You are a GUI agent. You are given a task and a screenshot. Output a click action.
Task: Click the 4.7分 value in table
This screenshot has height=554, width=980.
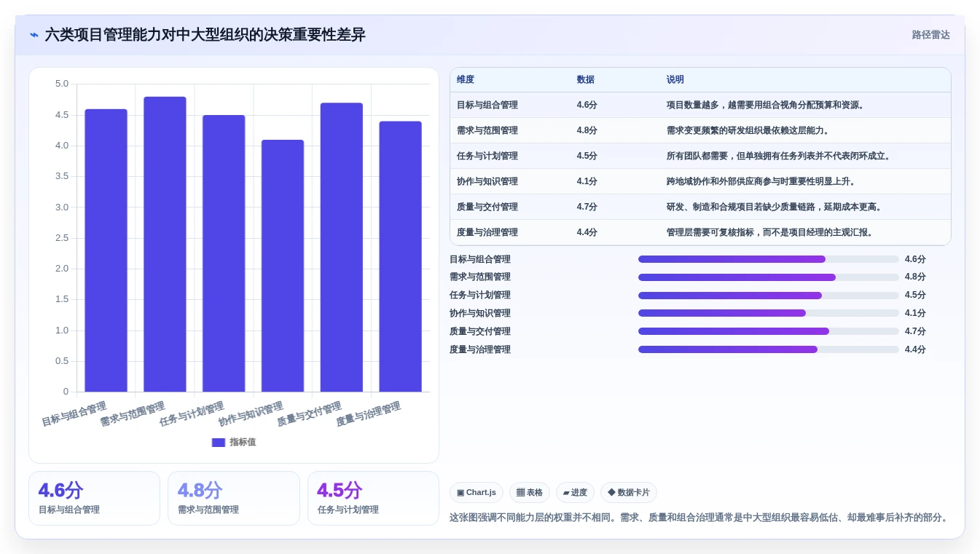click(587, 207)
